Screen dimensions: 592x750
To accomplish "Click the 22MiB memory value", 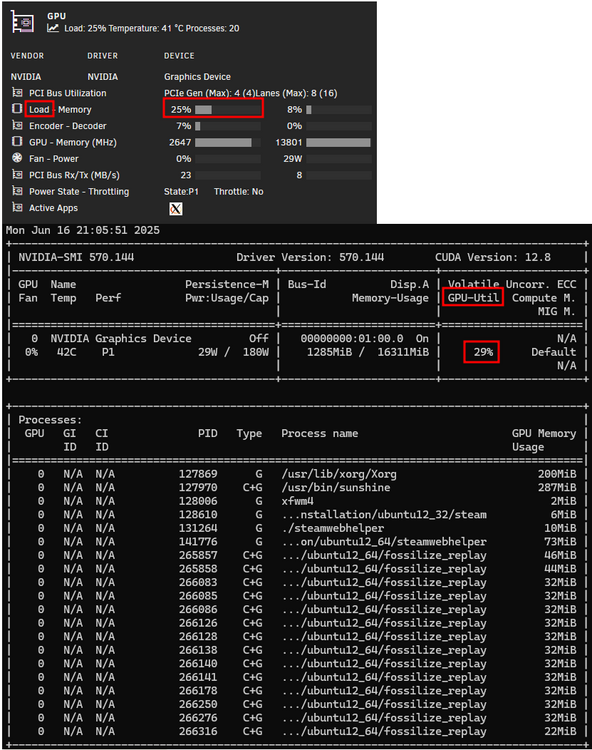I will click(x=560, y=731).
